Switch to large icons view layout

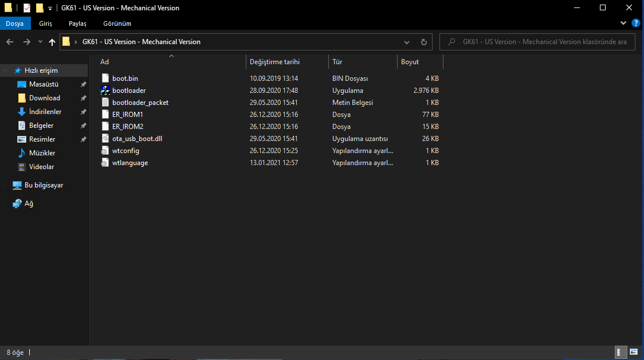(x=634, y=352)
